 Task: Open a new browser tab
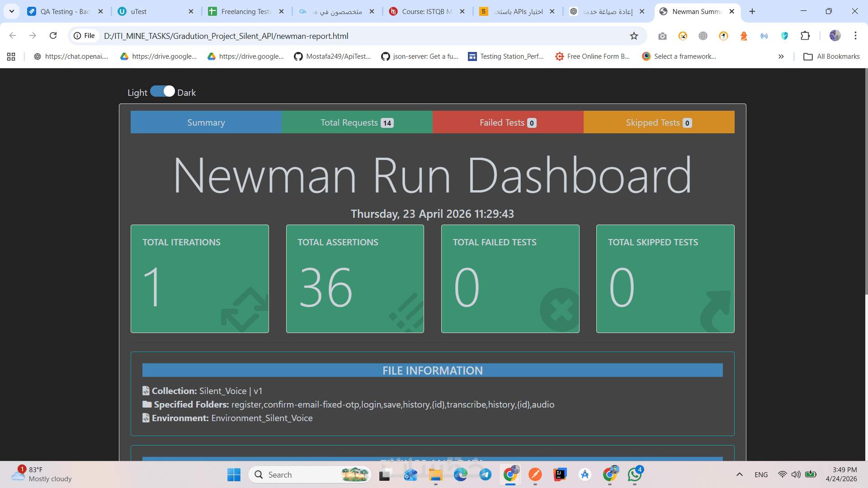(752, 11)
